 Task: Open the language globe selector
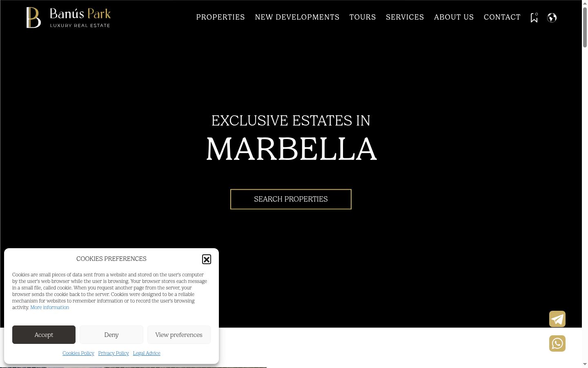click(552, 18)
